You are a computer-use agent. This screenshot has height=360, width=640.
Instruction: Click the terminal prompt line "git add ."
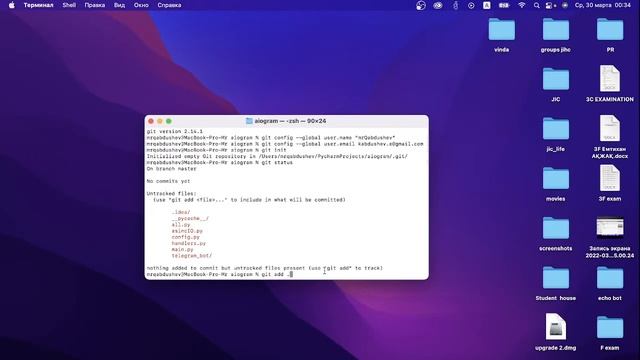point(220,274)
